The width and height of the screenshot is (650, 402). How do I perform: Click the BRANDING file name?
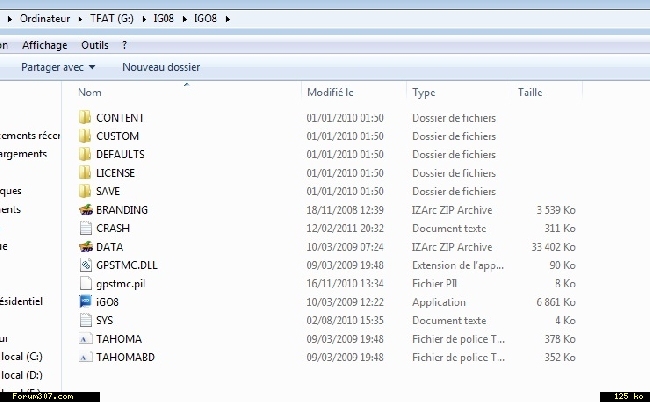tap(122, 210)
